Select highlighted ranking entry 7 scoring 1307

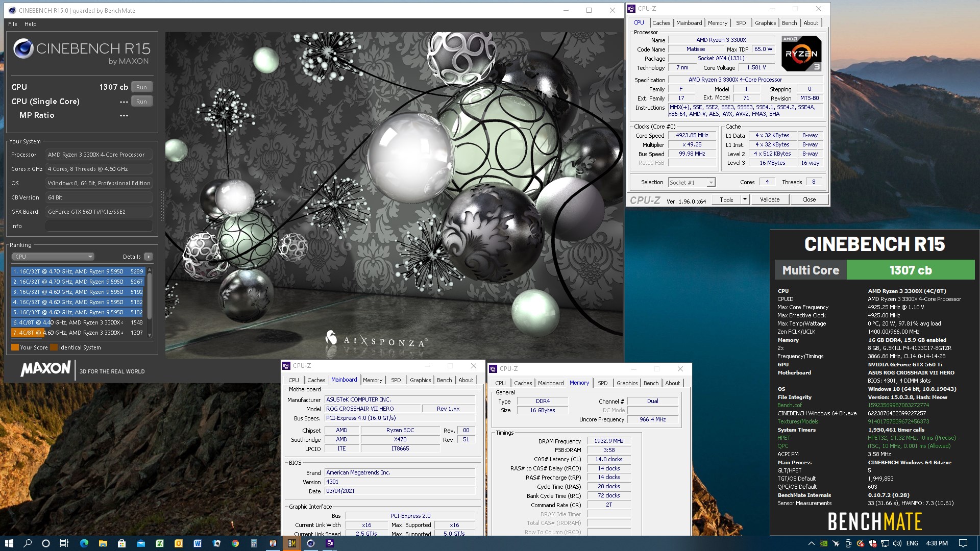78,333
